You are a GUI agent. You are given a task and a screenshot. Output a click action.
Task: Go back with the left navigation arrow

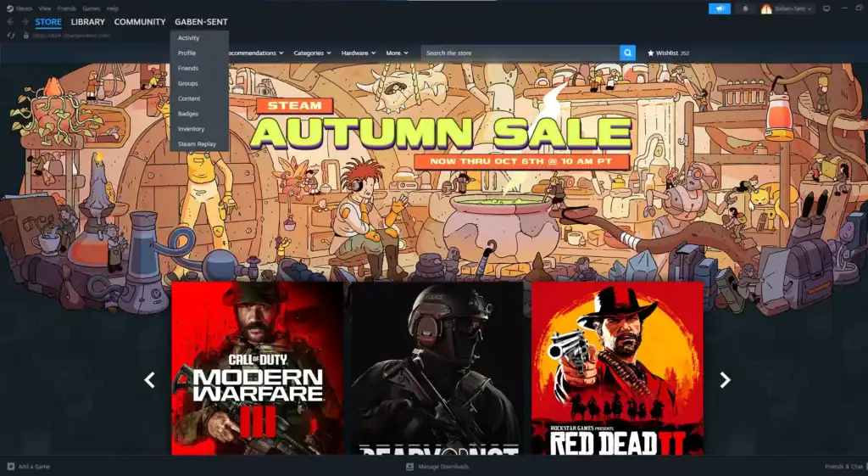click(10, 22)
